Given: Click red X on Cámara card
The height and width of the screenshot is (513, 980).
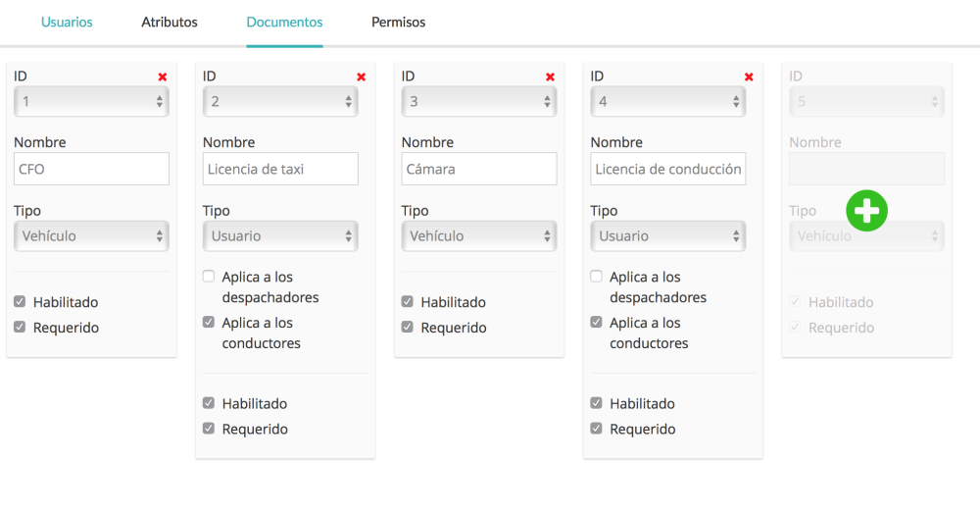Looking at the screenshot, I should 550,77.
